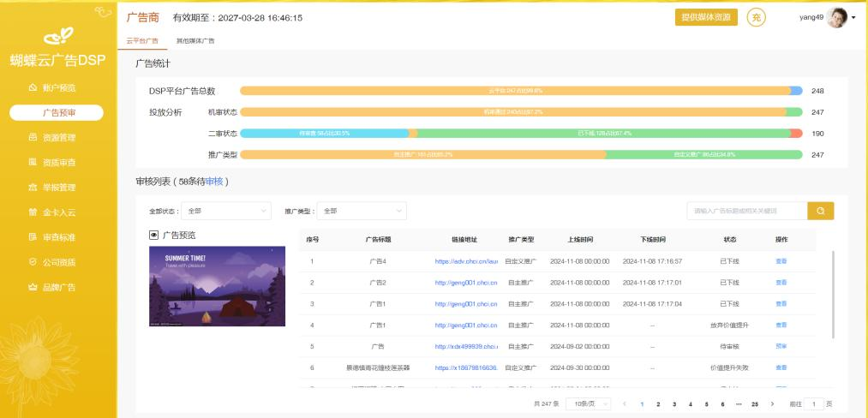Click the butterfly cloud logo in the sidebar
The image size is (868, 418).
58,37
